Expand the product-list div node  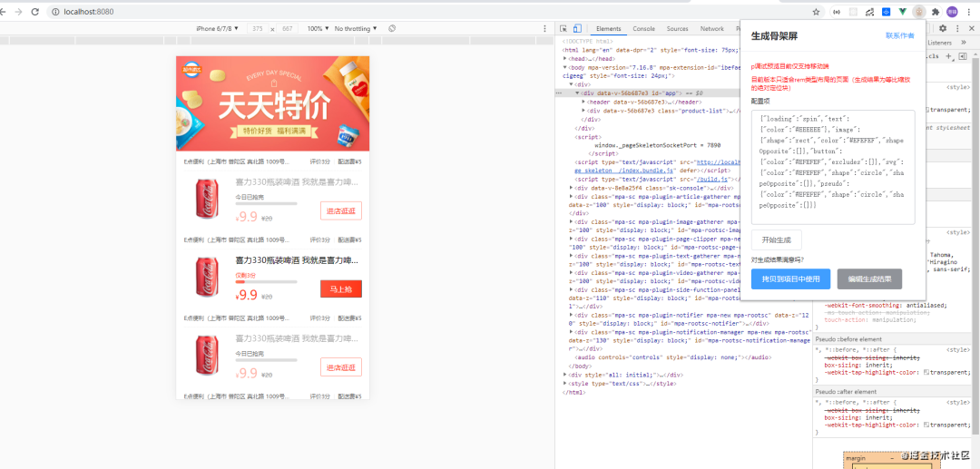pos(583,110)
